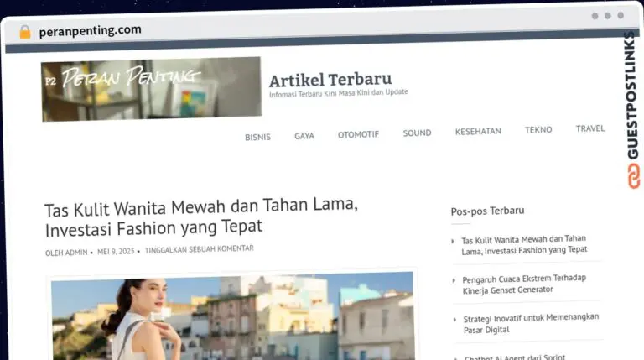Screen dimensions: 644x360
Task: Go to the Sound menu item
Action: pos(417,133)
